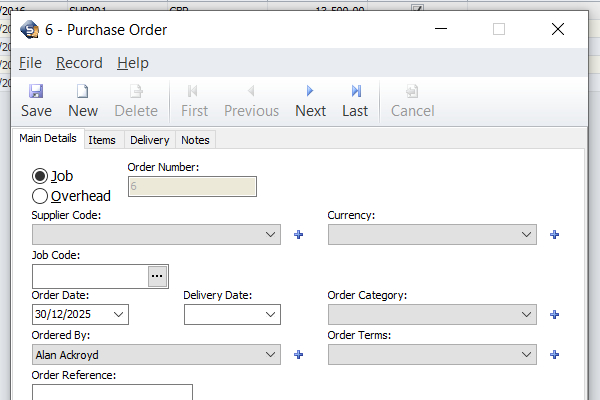Advance with the Next record arrow
The height and width of the screenshot is (400, 600).
point(310,91)
